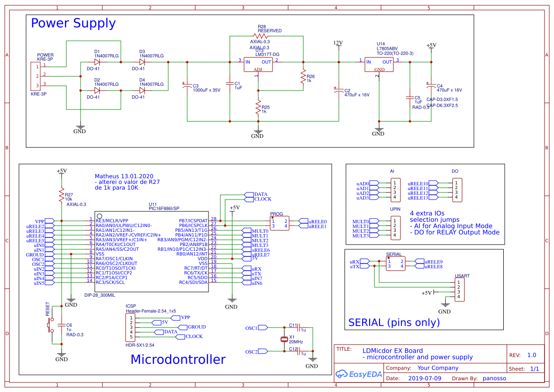This screenshot has height=392, width=554.
Task: Select the +5V power flag near U14
Action: (x=430, y=47)
